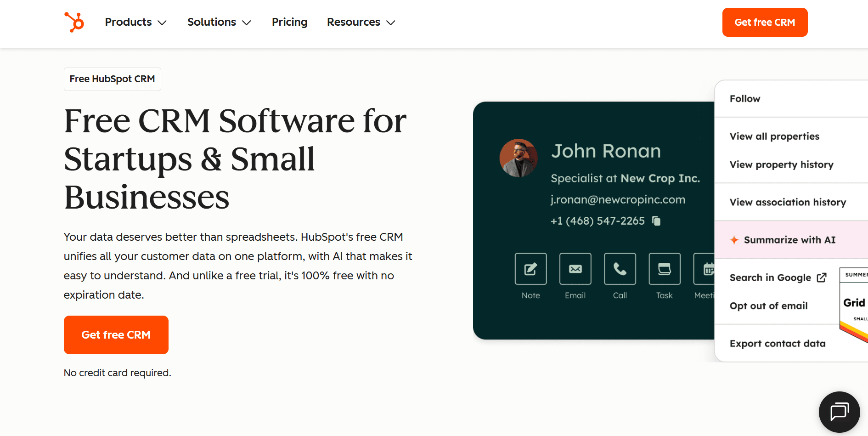This screenshot has height=436, width=868.
Task: Click Summarize with AI option
Action: (791, 240)
